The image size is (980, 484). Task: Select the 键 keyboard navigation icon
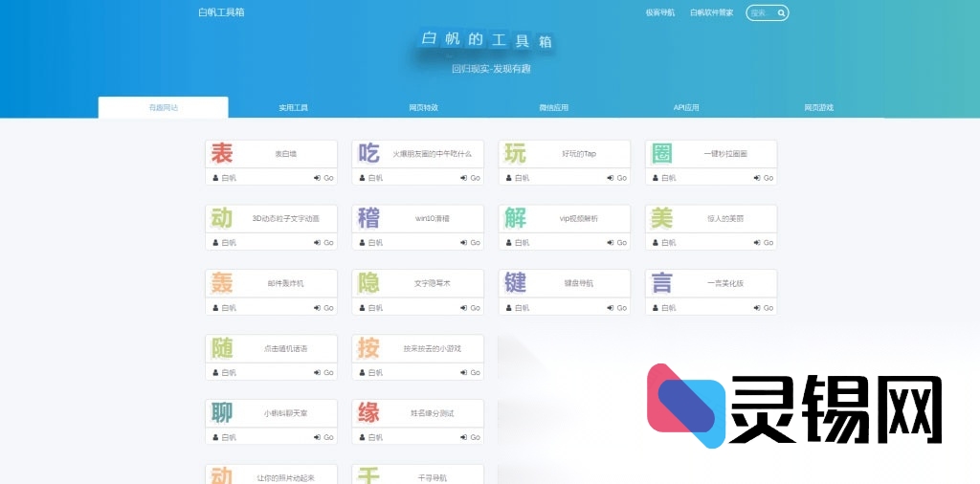tap(515, 283)
